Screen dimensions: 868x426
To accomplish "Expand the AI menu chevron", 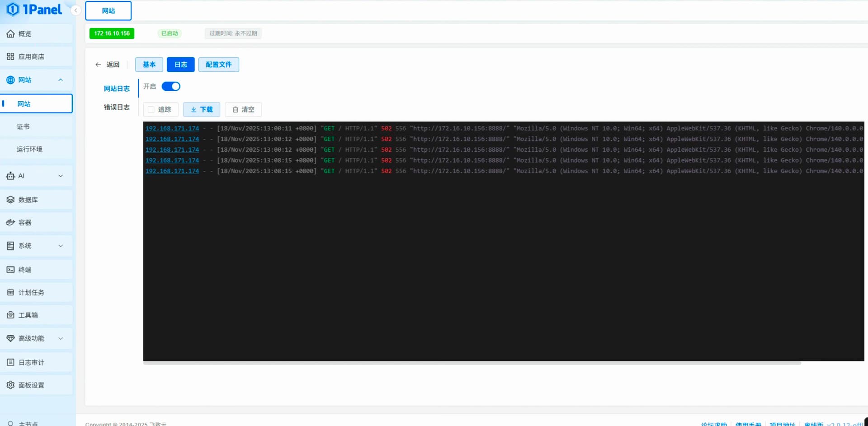I will point(61,176).
